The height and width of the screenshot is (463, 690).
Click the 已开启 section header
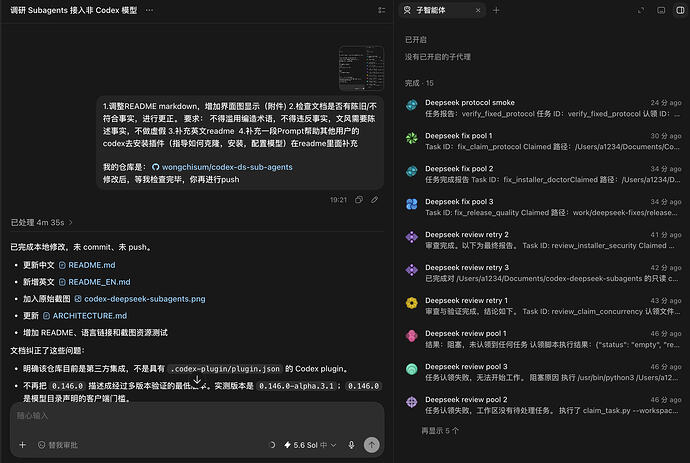(x=415, y=40)
